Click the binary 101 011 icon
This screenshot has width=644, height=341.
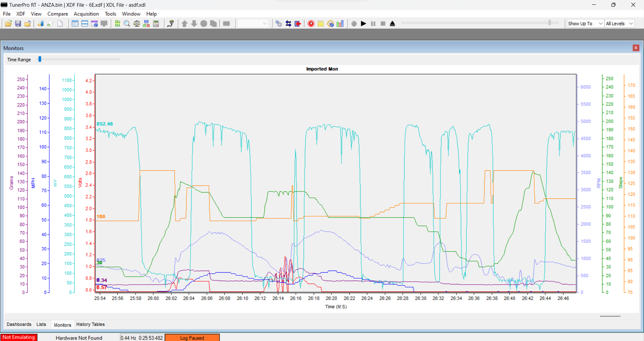[x=117, y=23]
